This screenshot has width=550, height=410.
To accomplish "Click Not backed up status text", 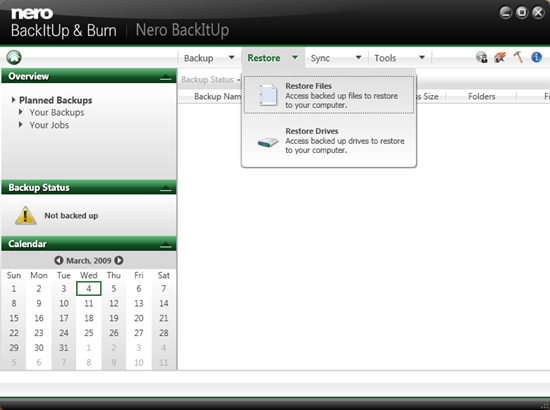I will coord(71,216).
